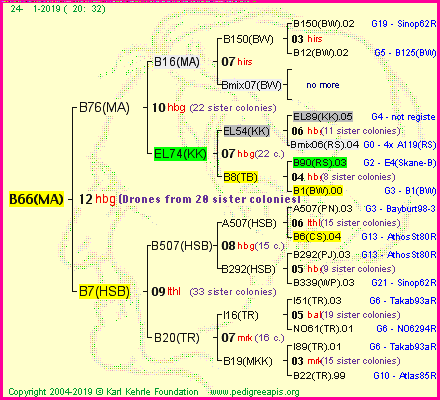Click the Bmix06(RS).04 entry
Image resolution: width=440 pixels, height=400 pixels.
(x=325, y=145)
